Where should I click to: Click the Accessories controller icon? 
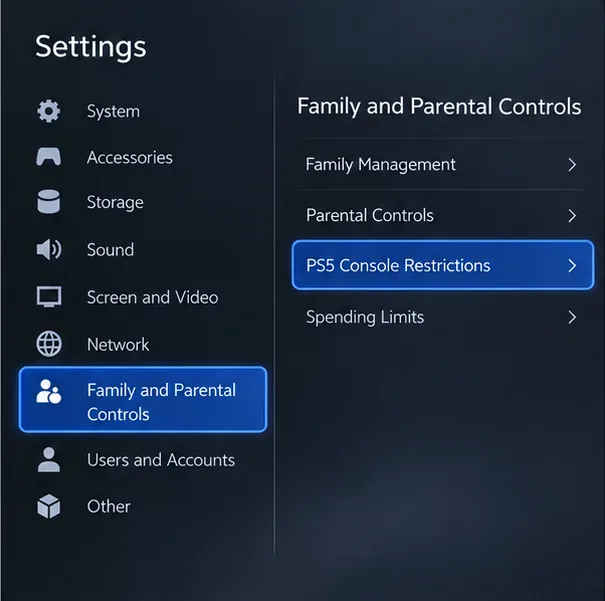[x=49, y=157]
